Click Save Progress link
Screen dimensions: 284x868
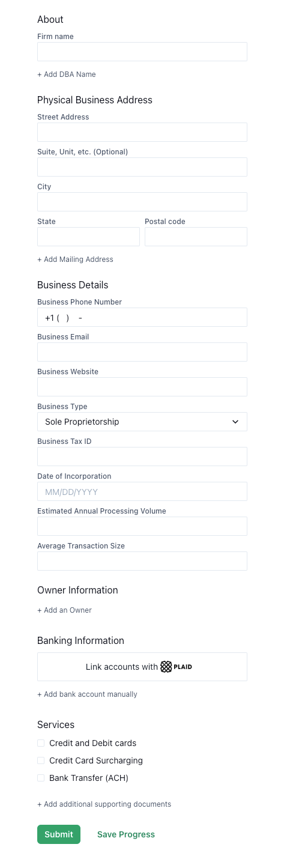click(126, 834)
